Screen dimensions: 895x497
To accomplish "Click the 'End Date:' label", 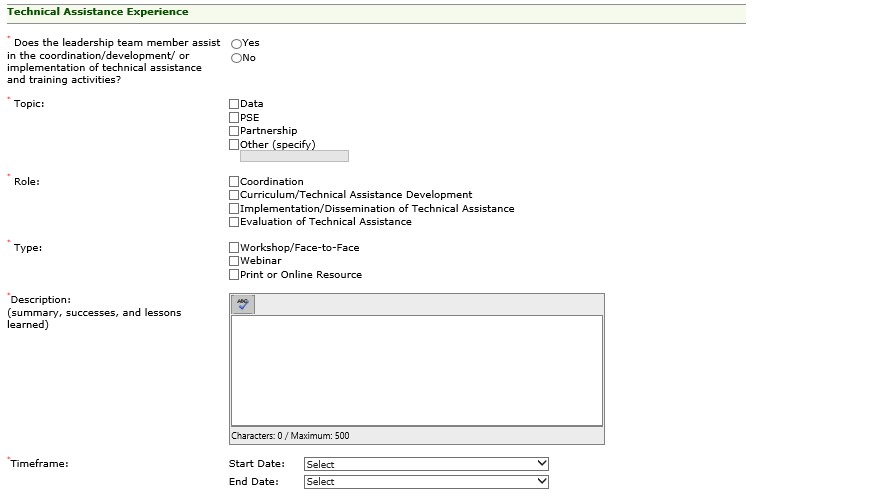I will tap(254, 482).
